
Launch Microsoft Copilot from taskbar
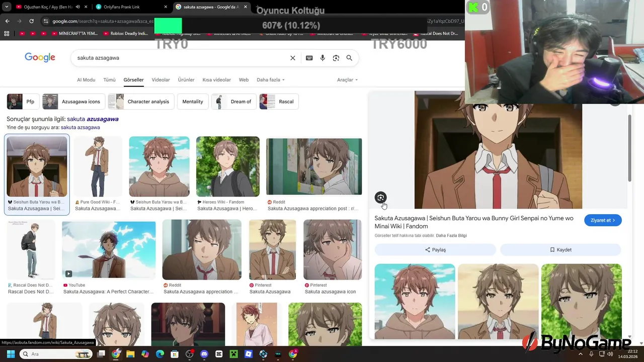pos(145,354)
